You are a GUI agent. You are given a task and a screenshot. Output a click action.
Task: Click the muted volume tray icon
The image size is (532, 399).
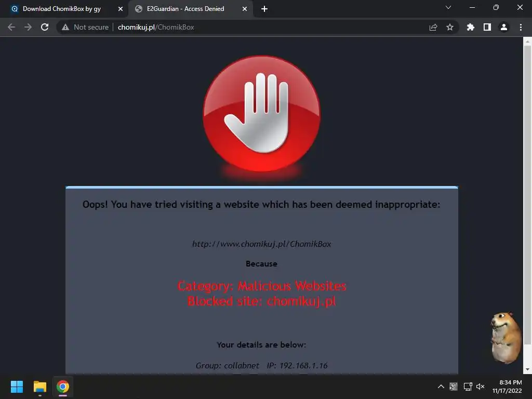point(480,387)
